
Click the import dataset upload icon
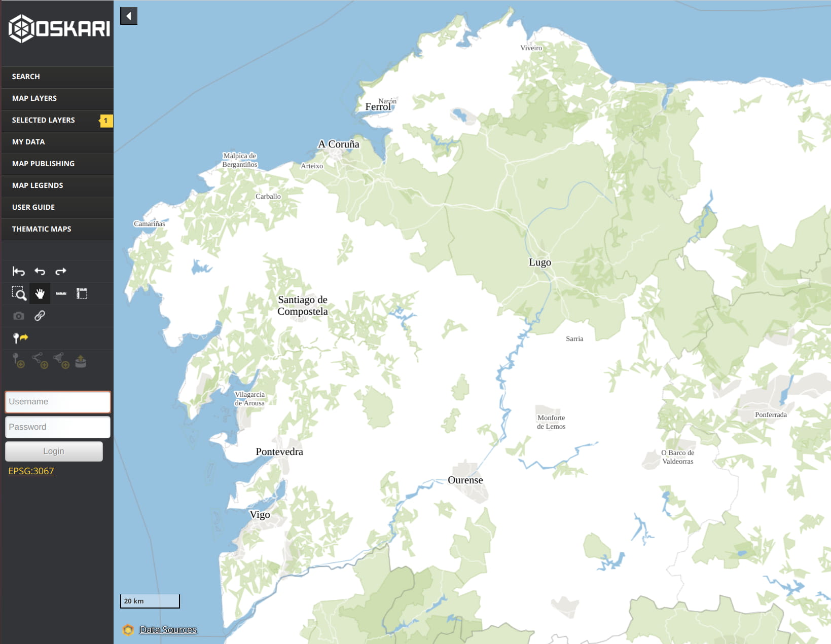tap(81, 361)
